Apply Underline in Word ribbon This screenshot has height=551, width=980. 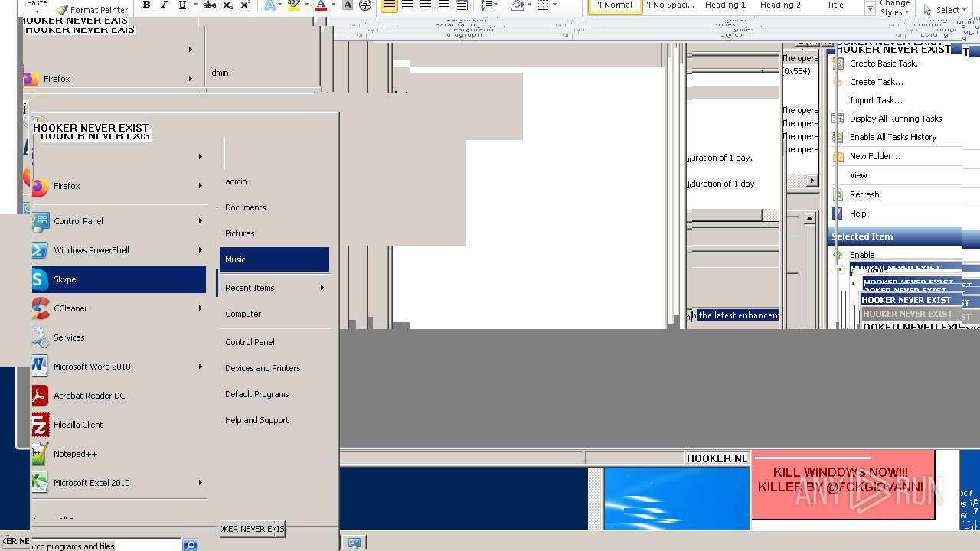182,5
